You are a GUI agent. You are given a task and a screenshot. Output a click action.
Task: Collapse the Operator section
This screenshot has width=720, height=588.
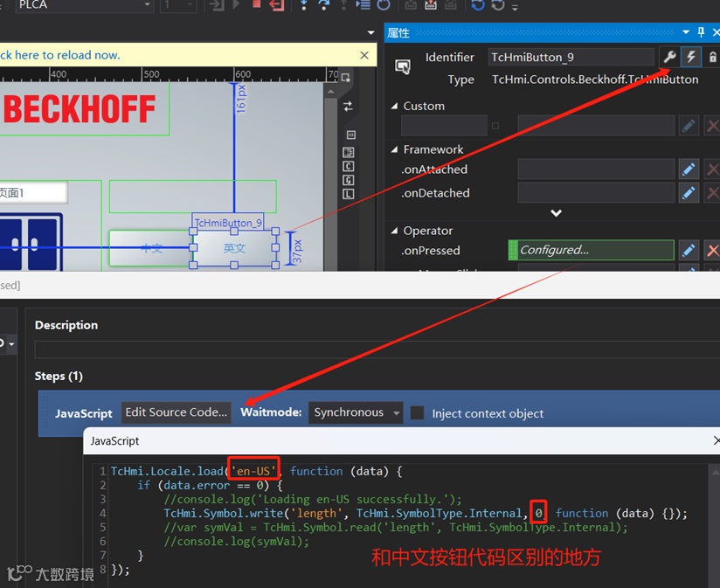click(394, 231)
